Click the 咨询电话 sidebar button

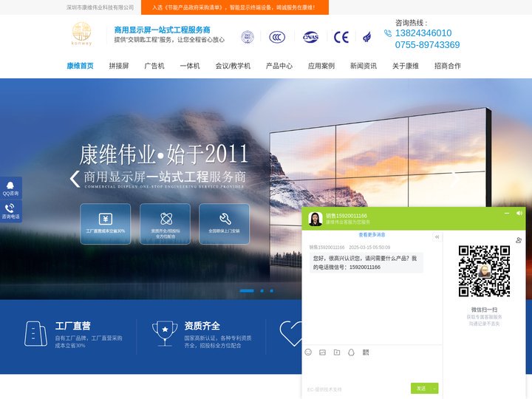(11, 211)
